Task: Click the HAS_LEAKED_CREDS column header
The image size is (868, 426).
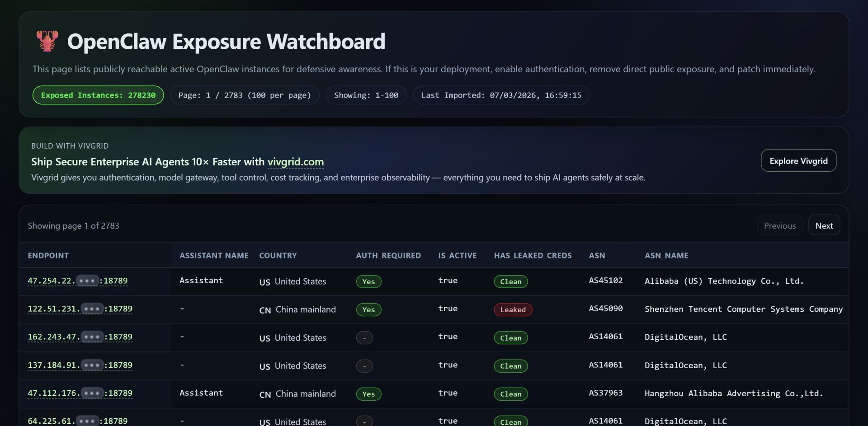Action: coord(533,256)
